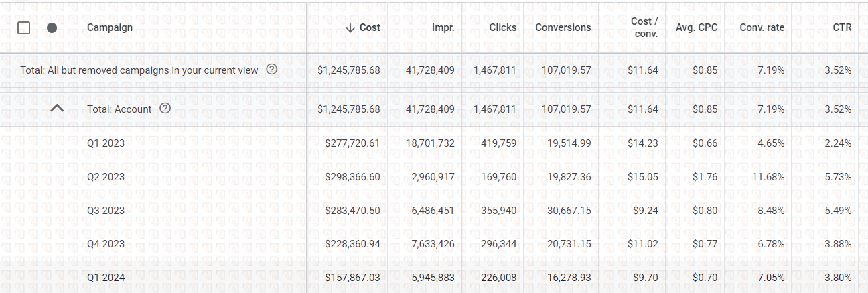Select the Q1 2023 campaign row
This screenshot has height=293, width=868.
tap(106, 143)
